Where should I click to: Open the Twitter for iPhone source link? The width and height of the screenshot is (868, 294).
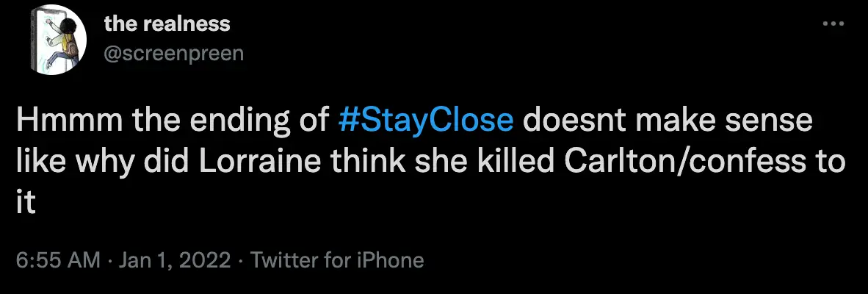click(x=337, y=260)
